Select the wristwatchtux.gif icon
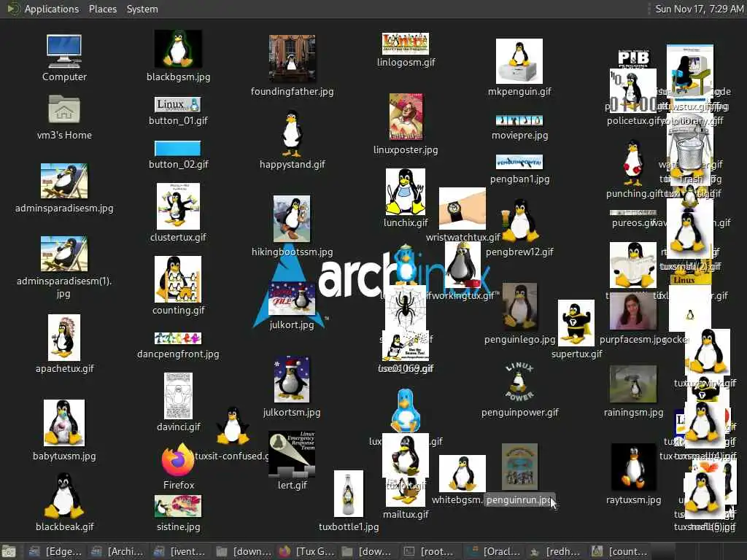The width and height of the screenshot is (747, 560). (x=462, y=209)
